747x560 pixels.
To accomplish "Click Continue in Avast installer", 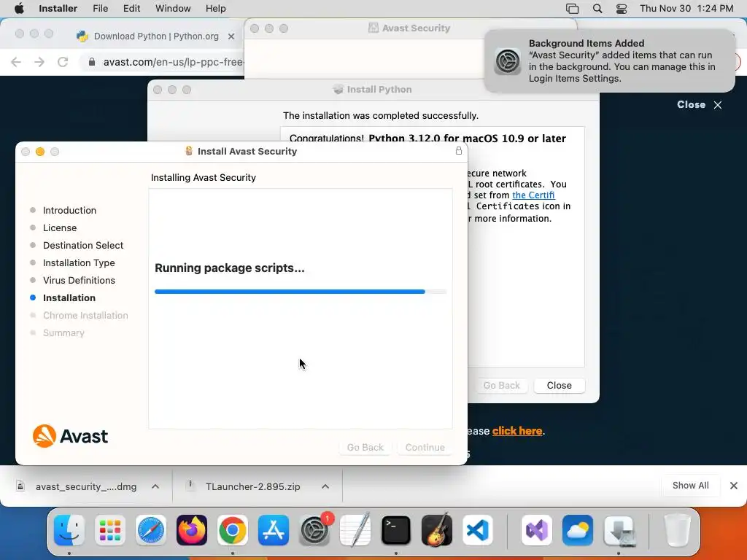I will pyautogui.click(x=425, y=447).
